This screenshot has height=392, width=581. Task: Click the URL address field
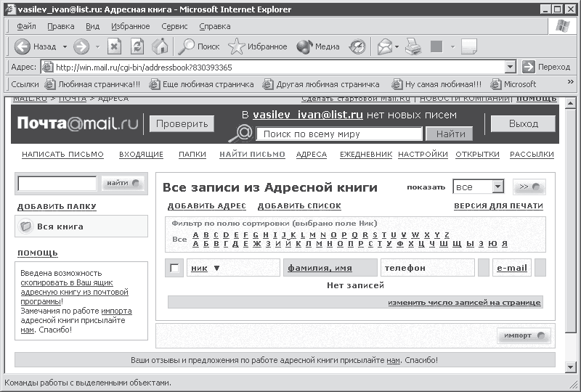[280, 68]
